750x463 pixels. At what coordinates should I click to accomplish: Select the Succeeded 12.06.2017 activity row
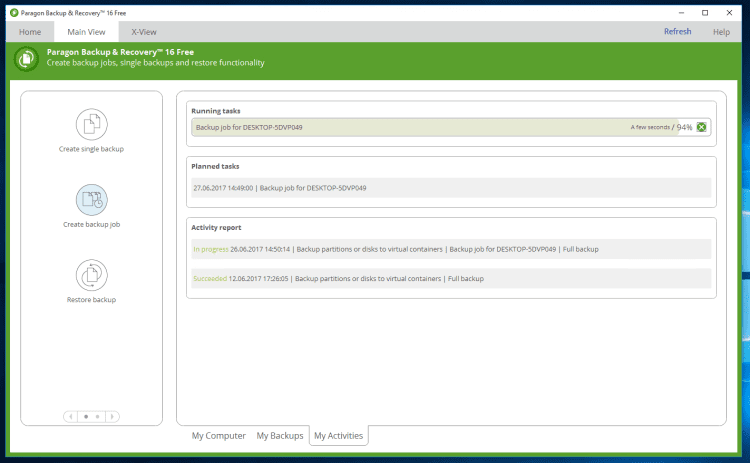click(451, 278)
